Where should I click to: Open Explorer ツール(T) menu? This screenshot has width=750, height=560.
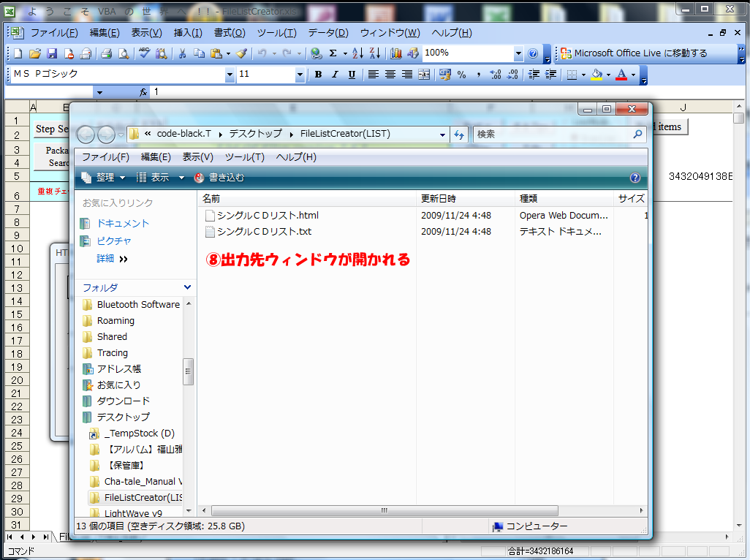point(244,157)
